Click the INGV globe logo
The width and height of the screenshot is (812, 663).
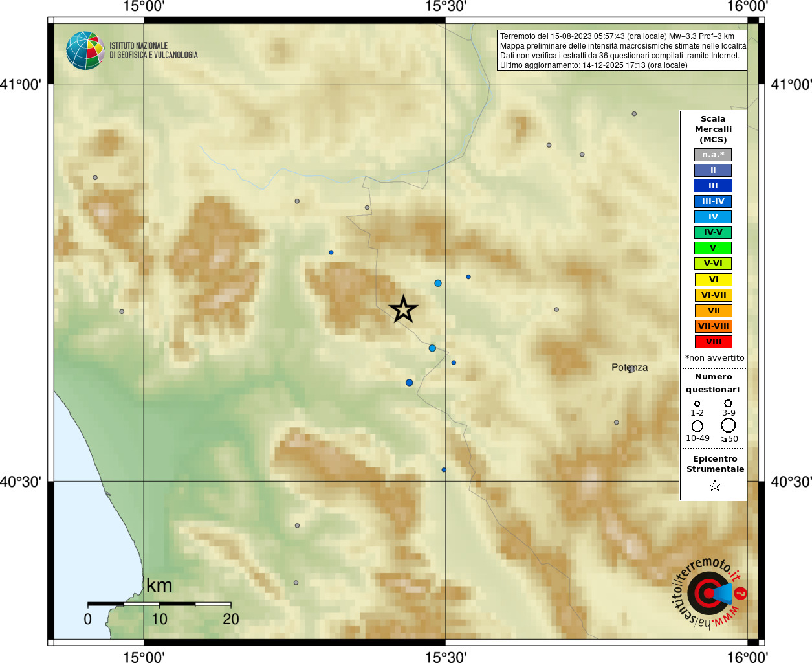85,51
